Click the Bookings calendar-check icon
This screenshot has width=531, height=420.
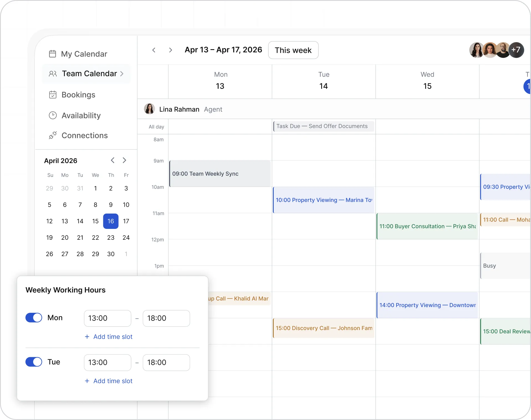pos(53,95)
